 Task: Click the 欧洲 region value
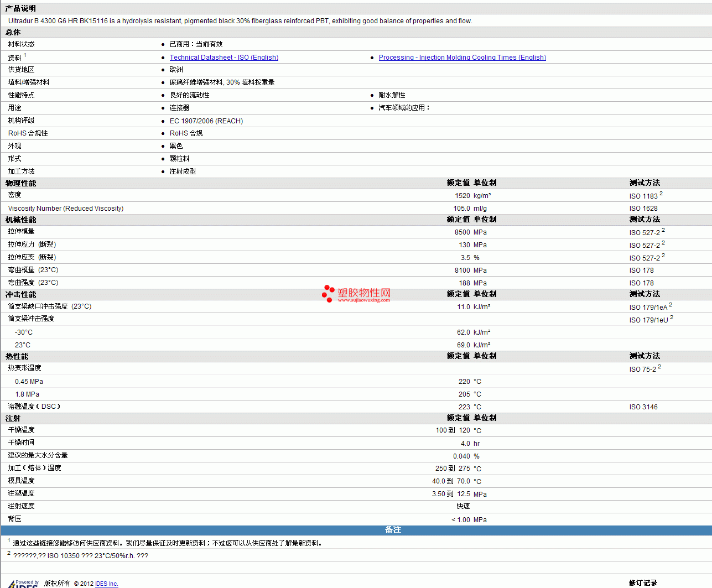(x=176, y=70)
